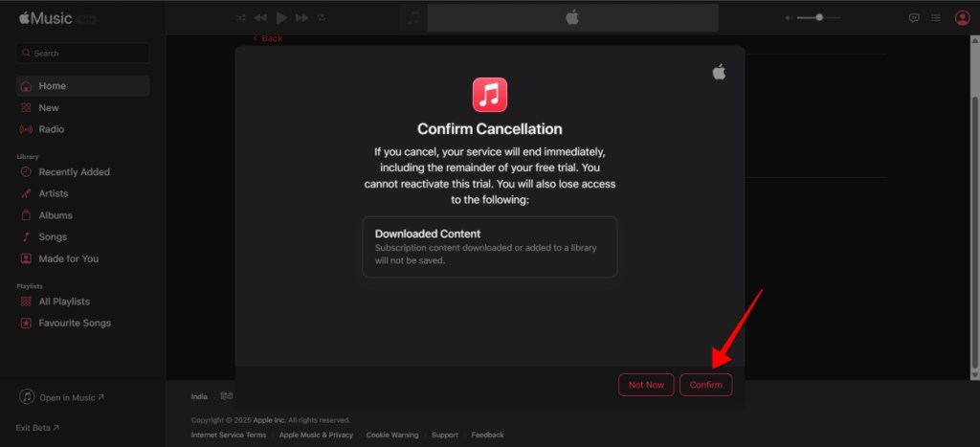Start playback with the play button
980x447 pixels.
click(x=282, y=17)
